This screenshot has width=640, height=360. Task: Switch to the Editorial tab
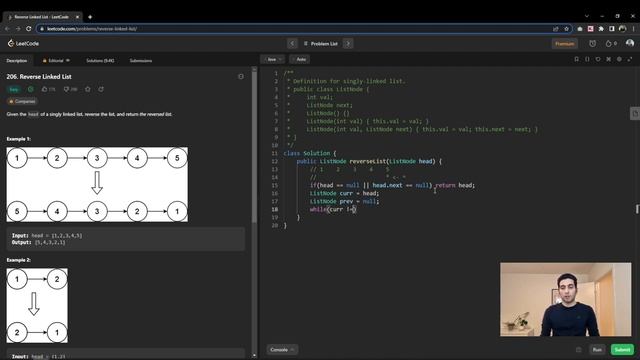point(56,60)
